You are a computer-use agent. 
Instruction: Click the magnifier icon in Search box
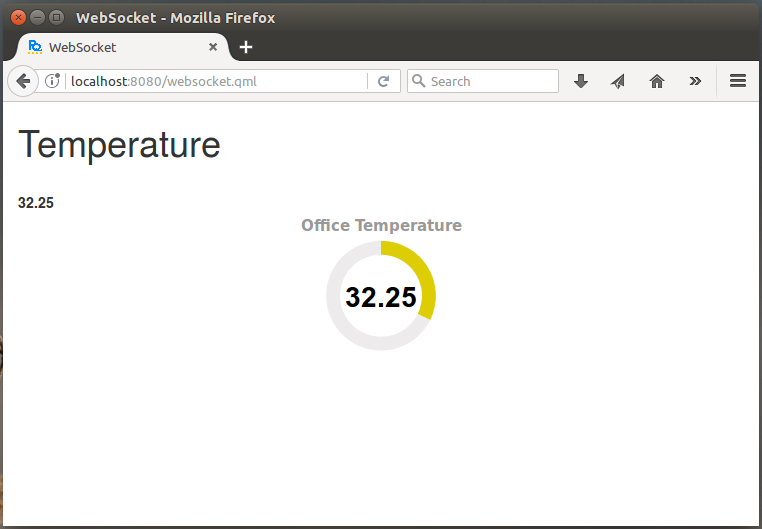[x=419, y=81]
